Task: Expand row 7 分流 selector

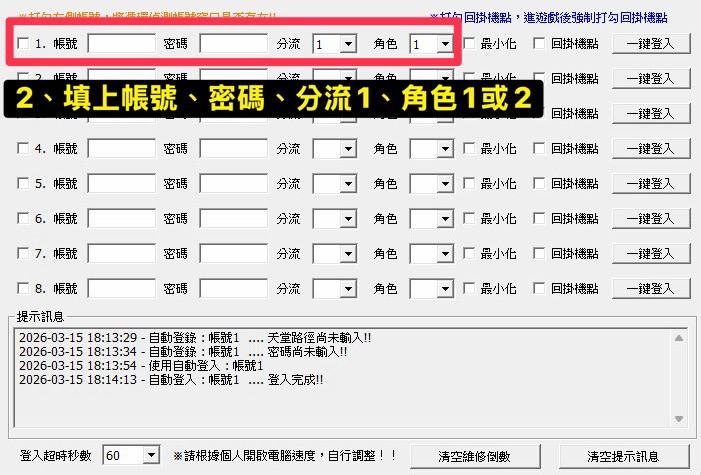Action: coord(348,254)
